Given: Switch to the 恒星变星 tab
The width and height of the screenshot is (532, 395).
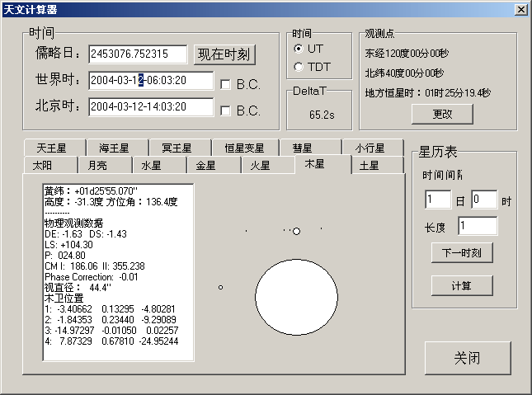Looking at the screenshot, I should [245, 148].
